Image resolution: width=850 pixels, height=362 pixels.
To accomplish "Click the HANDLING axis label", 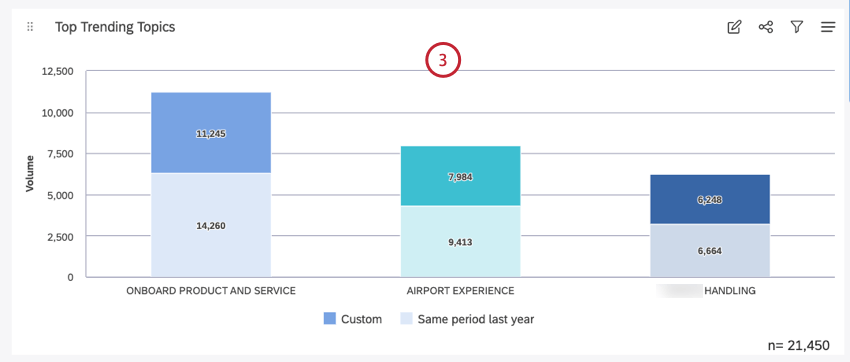I will click(729, 291).
